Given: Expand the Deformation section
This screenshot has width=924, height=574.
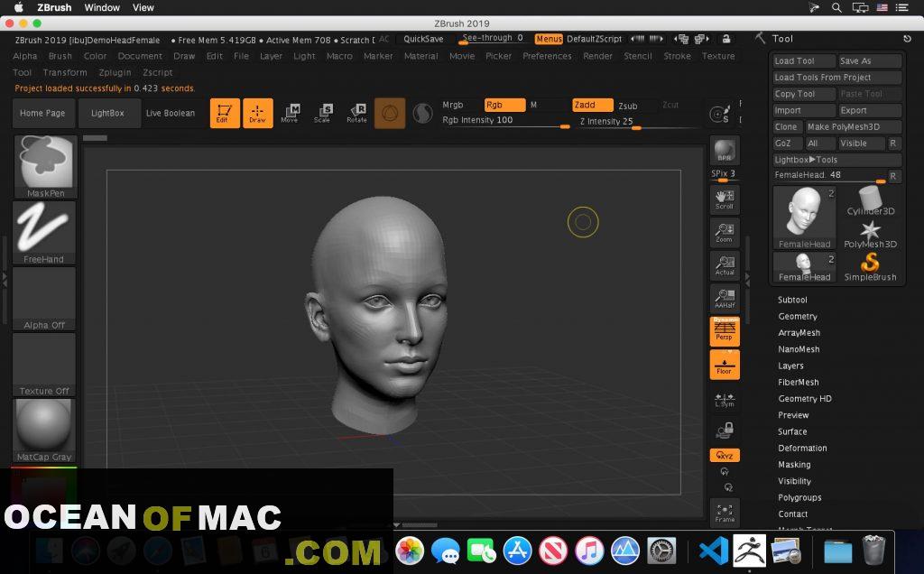Looking at the screenshot, I should point(802,449).
